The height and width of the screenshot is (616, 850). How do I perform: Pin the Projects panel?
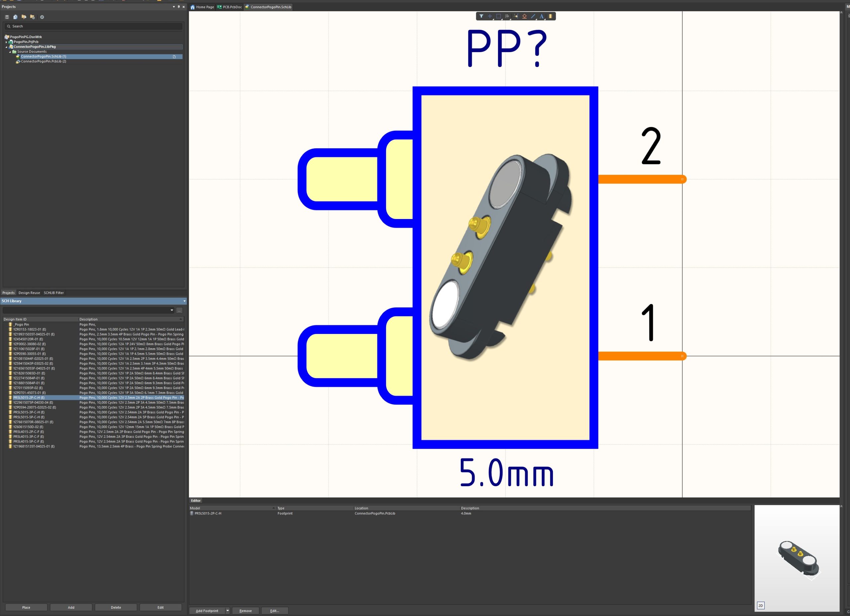(x=178, y=7)
